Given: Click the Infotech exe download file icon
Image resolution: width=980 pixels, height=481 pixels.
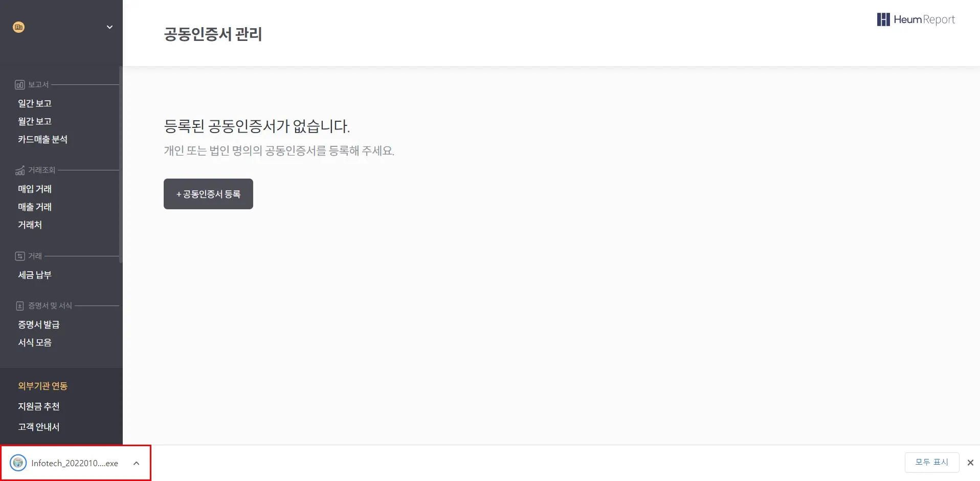Looking at the screenshot, I should pyautogui.click(x=18, y=463).
